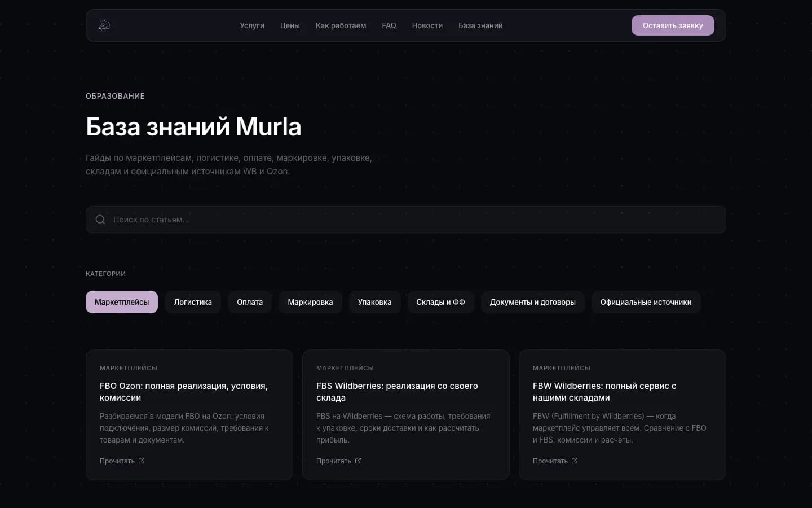Click the FBS Wildberries card description text
The height and width of the screenshot is (508, 812).
pos(403,428)
